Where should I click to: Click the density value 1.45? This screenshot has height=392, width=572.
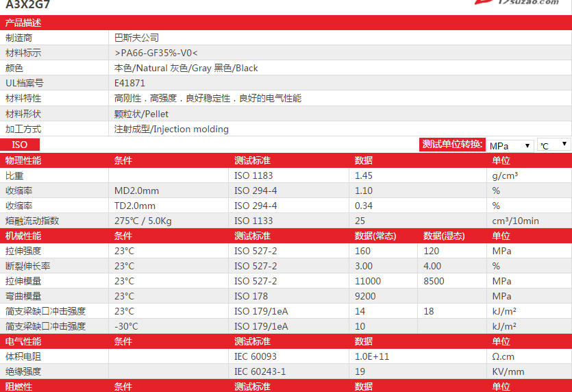(x=363, y=175)
